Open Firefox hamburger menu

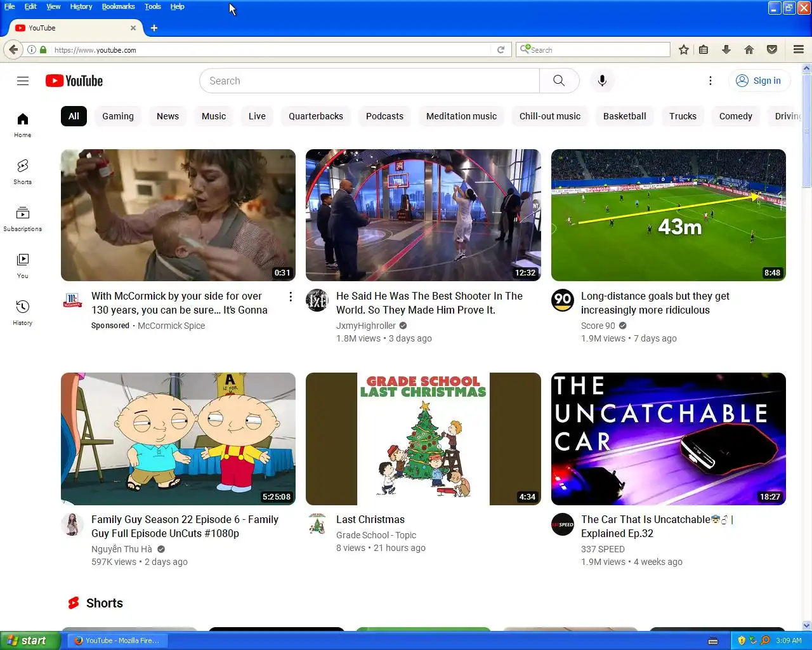pos(799,50)
